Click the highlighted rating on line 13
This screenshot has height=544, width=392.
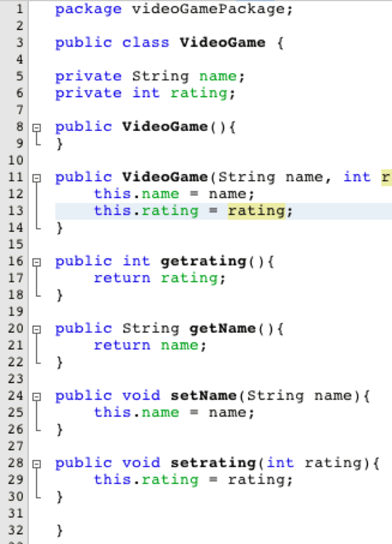click(x=256, y=211)
